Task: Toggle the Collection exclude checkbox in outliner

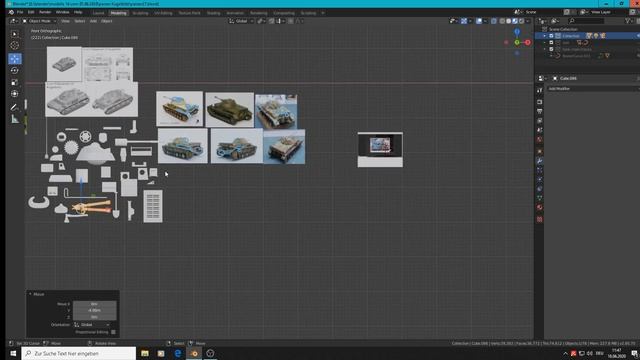Action: pos(551,36)
